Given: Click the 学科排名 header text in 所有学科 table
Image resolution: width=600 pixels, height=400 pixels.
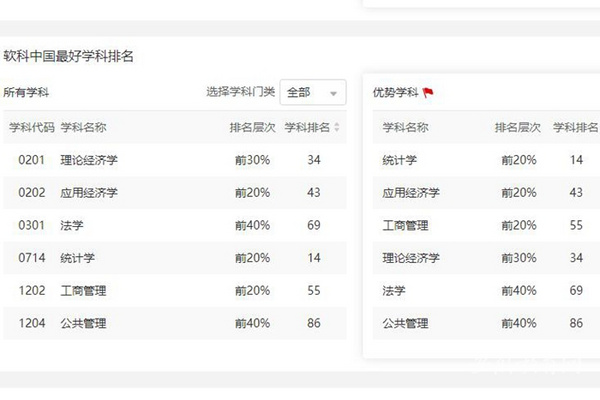Looking at the screenshot, I should (x=307, y=127).
